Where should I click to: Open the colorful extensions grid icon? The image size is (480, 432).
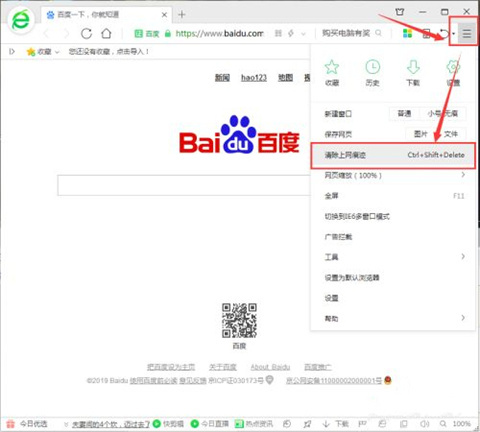pos(407,33)
